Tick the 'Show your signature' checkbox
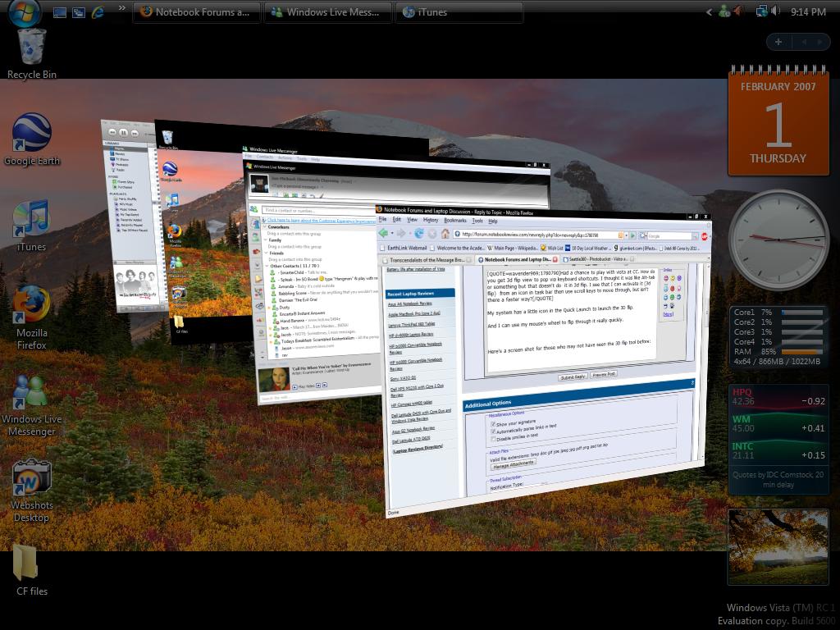 493,424
